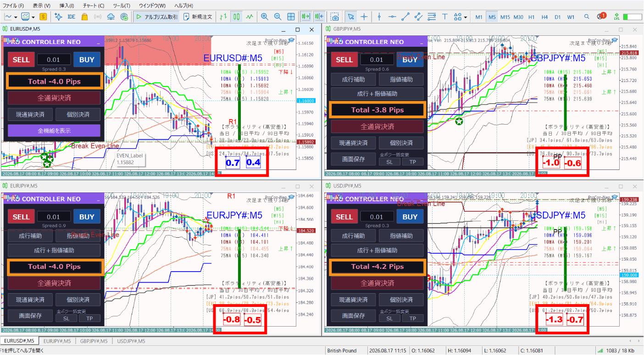Viewport: 644px width, 355px height.
Task: Switch to the USDJPY#,M5 bottom tab
Action: click(131, 341)
